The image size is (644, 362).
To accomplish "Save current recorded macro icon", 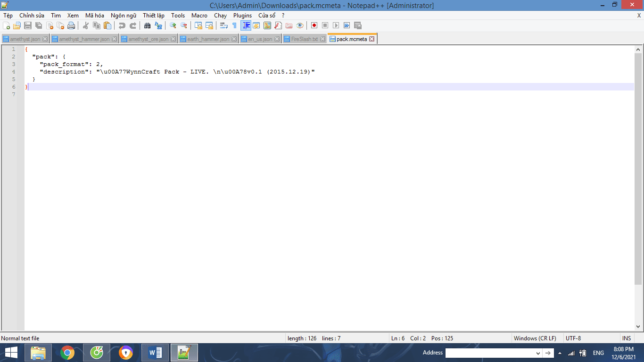I will [x=358, y=25].
